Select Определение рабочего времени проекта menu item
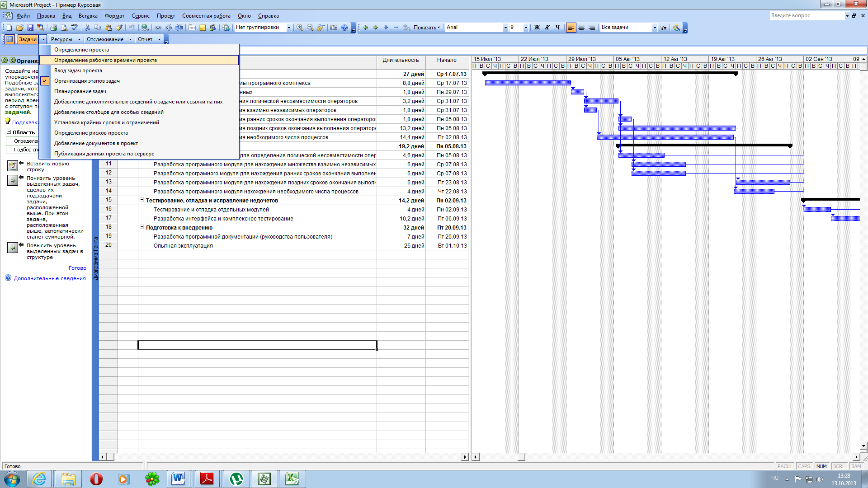The image size is (868, 488). coord(105,60)
